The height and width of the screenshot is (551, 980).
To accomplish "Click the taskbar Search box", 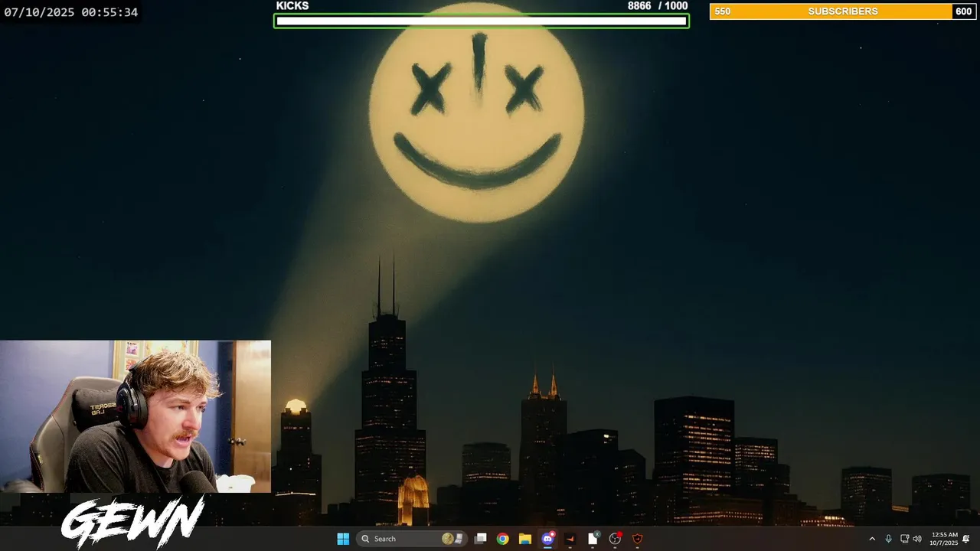I will coord(412,539).
